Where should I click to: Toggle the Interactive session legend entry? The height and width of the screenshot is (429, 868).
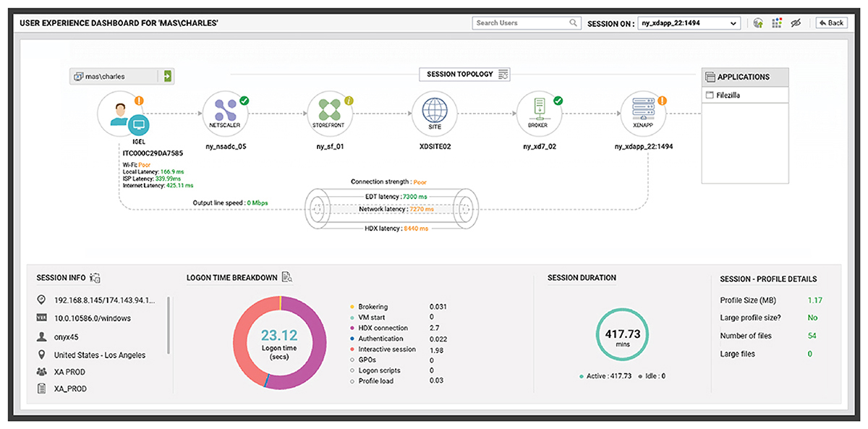tap(386, 349)
